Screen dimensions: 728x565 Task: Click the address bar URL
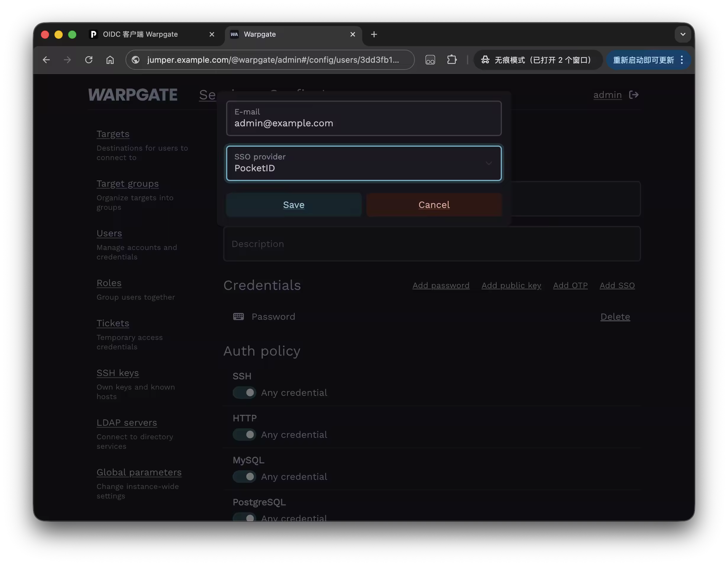273,60
